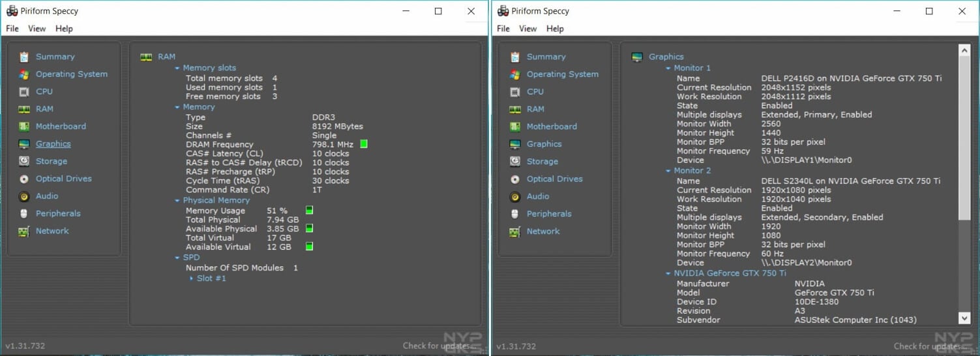Click the Peripherals mouse icon in the RAM window
Image resolution: width=980 pixels, height=356 pixels.
tap(24, 214)
